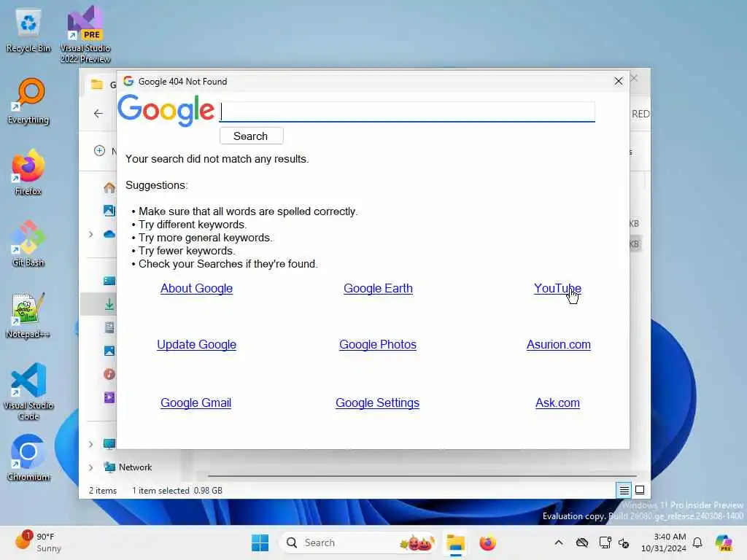Open the clock showing 3:40 AM
Viewport: 747px width, 560px height.
[x=664, y=542]
